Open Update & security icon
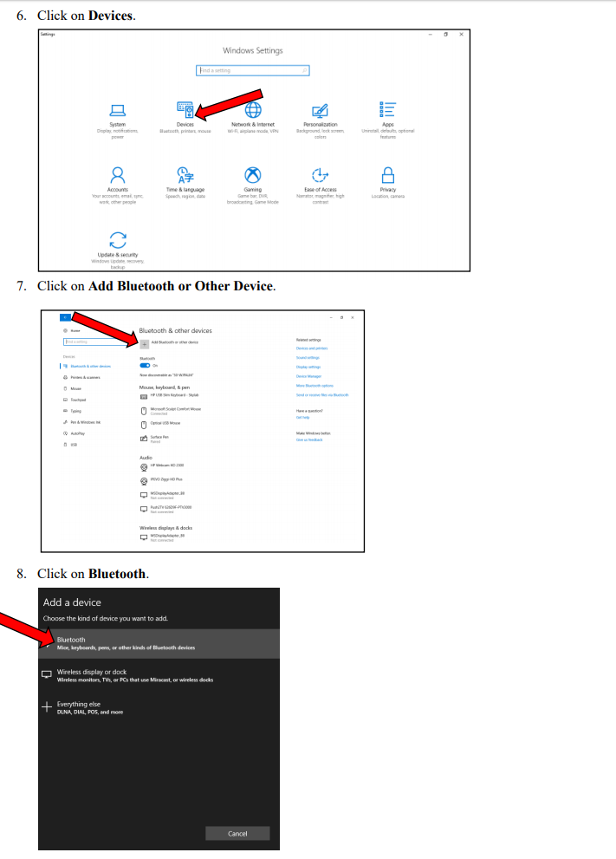The height and width of the screenshot is (859, 616). tap(117, 240)
